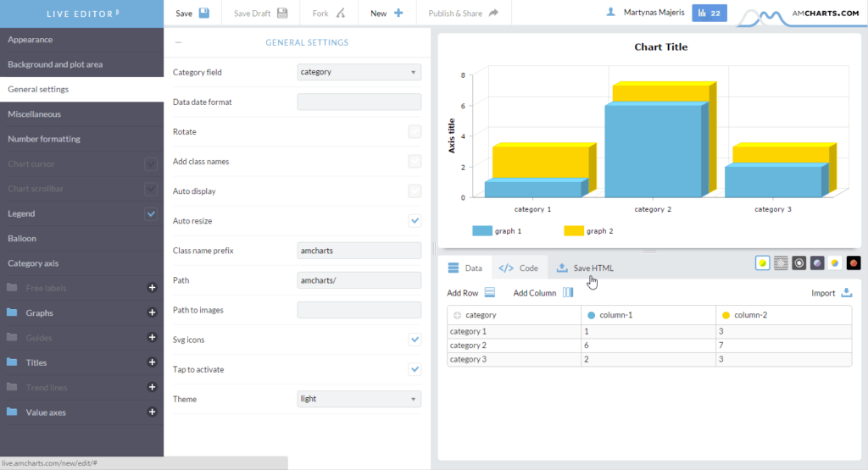Open the Appearance section
This screenshot has width=868, height=470.
(82, 40)
